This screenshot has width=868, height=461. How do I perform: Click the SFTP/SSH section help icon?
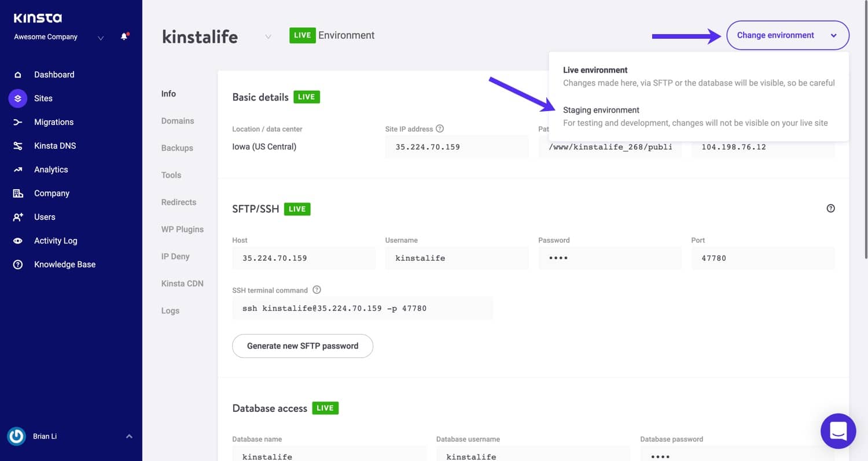[830, 208]
